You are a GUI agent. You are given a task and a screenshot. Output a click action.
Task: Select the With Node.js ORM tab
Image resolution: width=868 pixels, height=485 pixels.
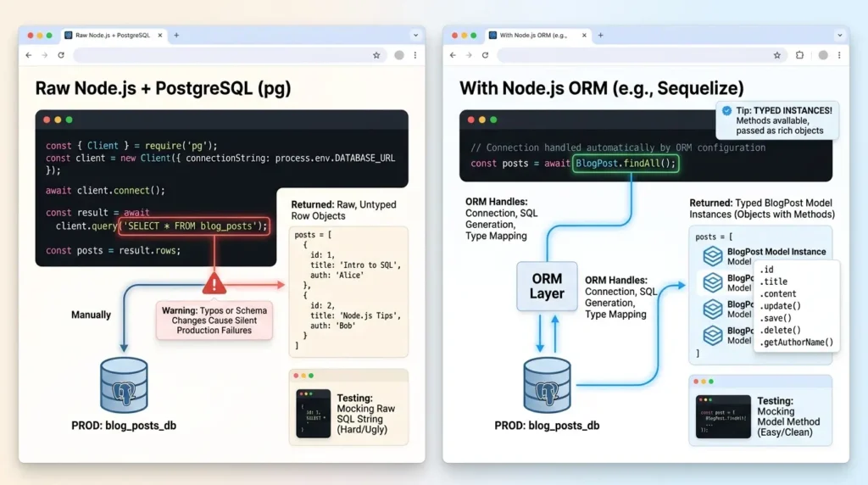537,35
